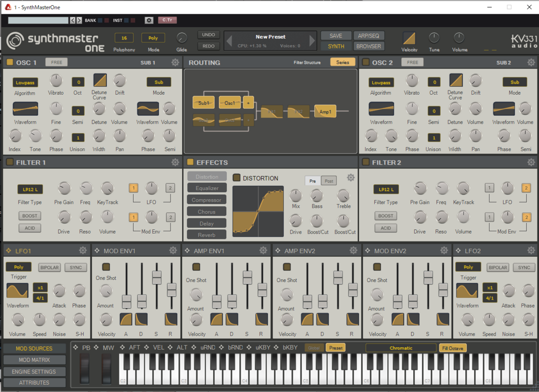
Task: Click the REDO button
Action: pos(208,46)
